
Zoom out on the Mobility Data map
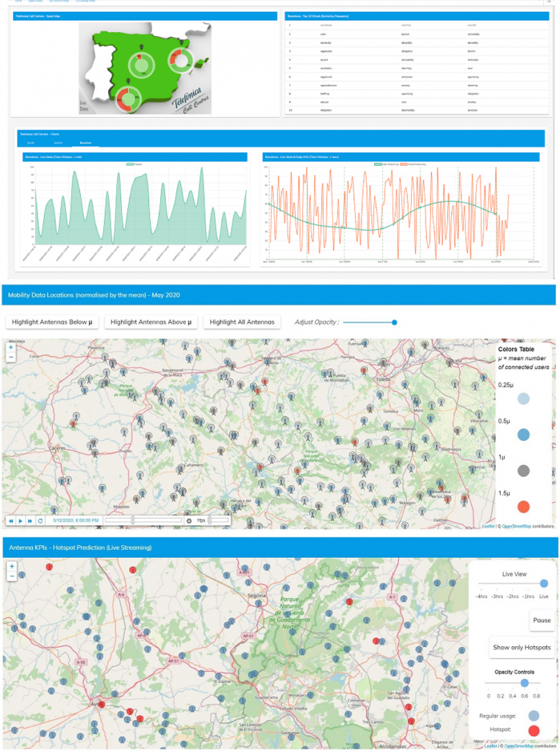click(10, 357)
